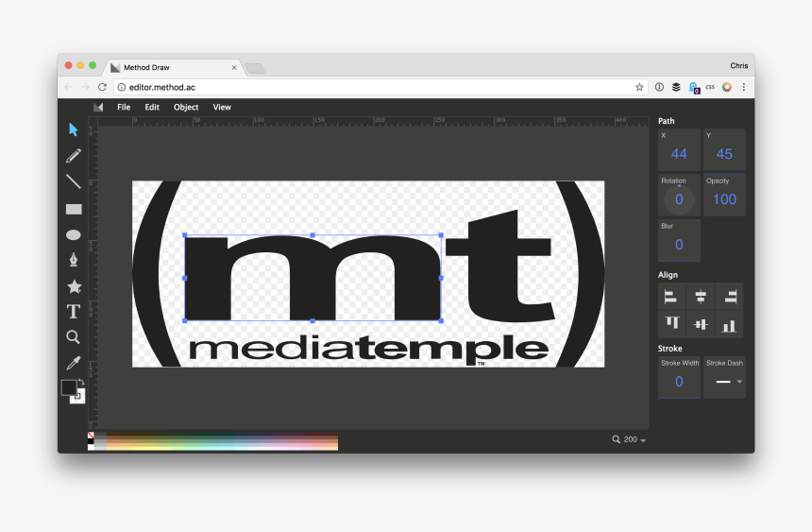The width and height of the screenshot is (812, 532).
Task: Choose the Star shape tool
Action: pyautogui.click(x=74, y=286)
